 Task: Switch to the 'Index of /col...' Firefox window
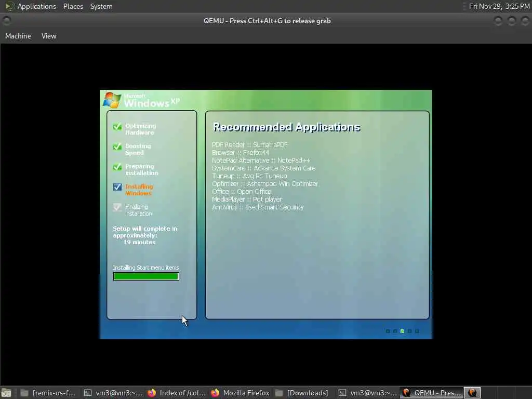177,393
